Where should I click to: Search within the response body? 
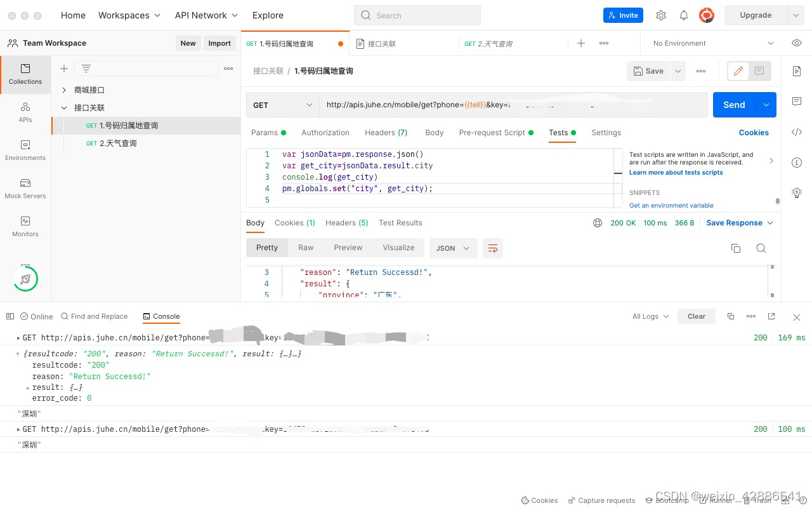point(761,248)
